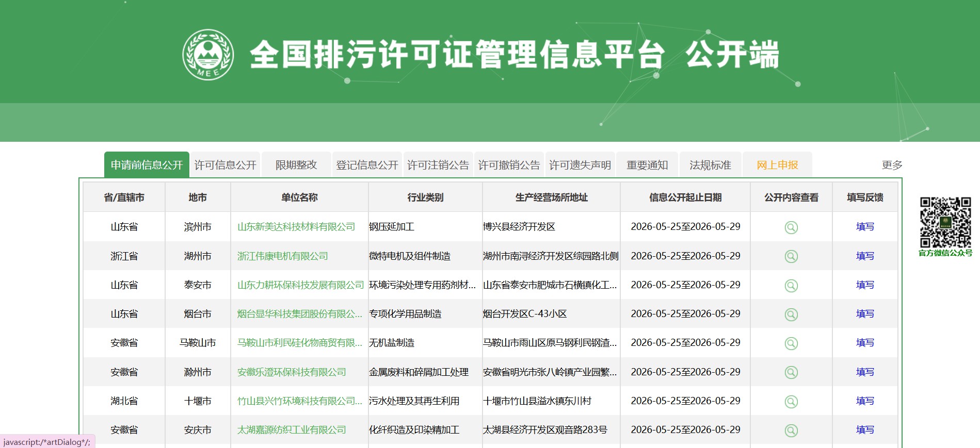Open magnifier icon in 马鞍山市利民硅化物 row

click(x=791, y=343)
